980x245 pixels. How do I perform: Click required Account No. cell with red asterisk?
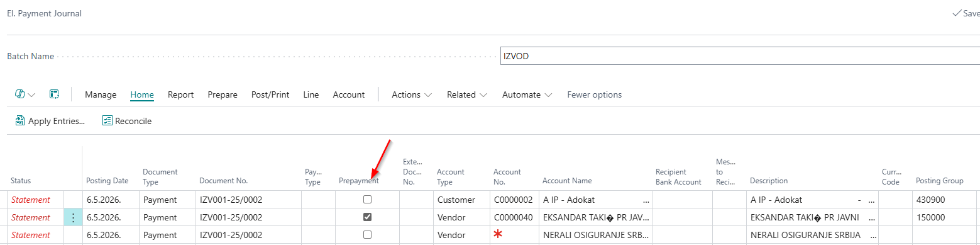514,235
